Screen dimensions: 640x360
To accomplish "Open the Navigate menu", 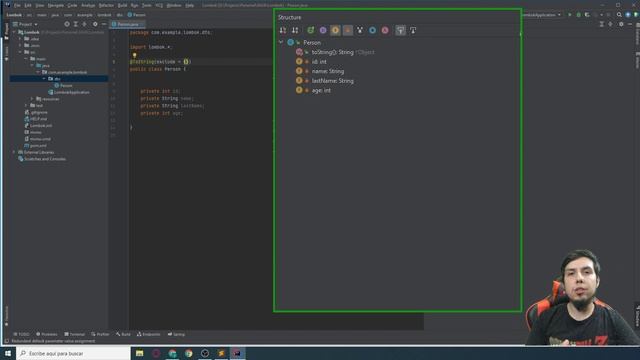I will (56, 5).
